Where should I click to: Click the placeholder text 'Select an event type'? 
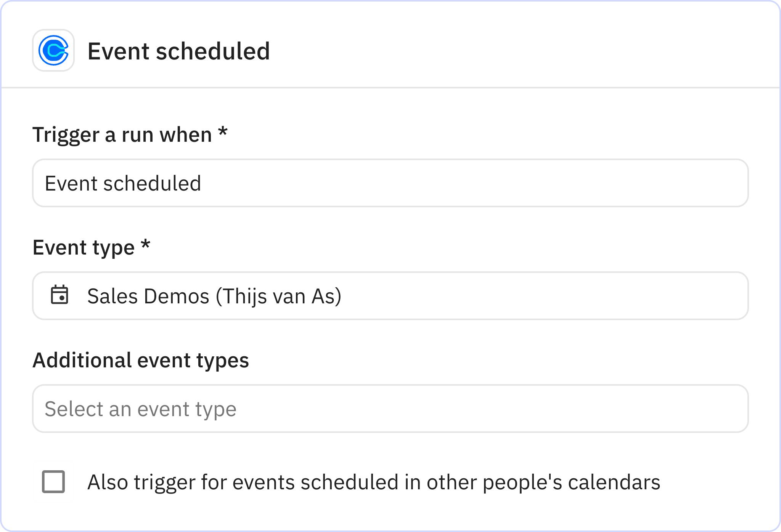pyautogui.click(x=141, y=408)
